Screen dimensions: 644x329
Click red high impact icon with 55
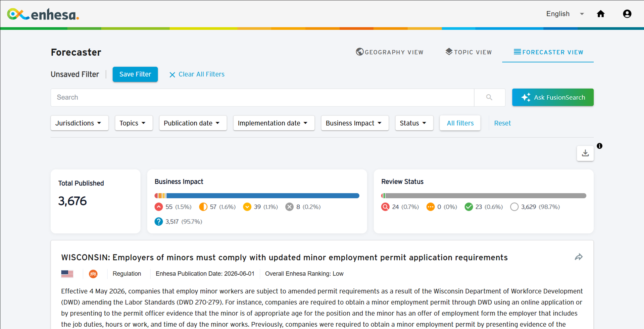(159, 207)
